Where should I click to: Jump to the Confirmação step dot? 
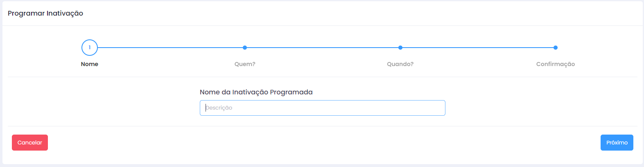click(x=556, y=48)
